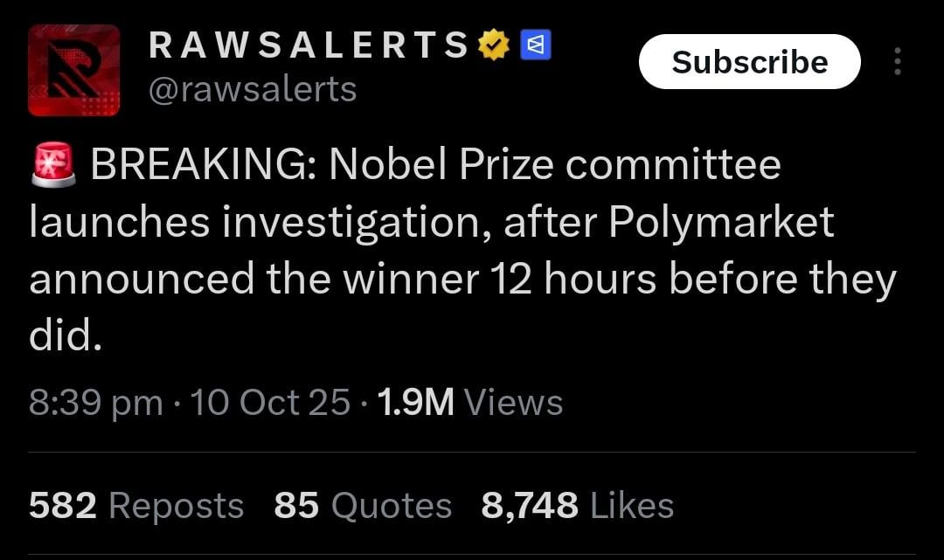Click the RAWSALERTS display name

point(309,45)
